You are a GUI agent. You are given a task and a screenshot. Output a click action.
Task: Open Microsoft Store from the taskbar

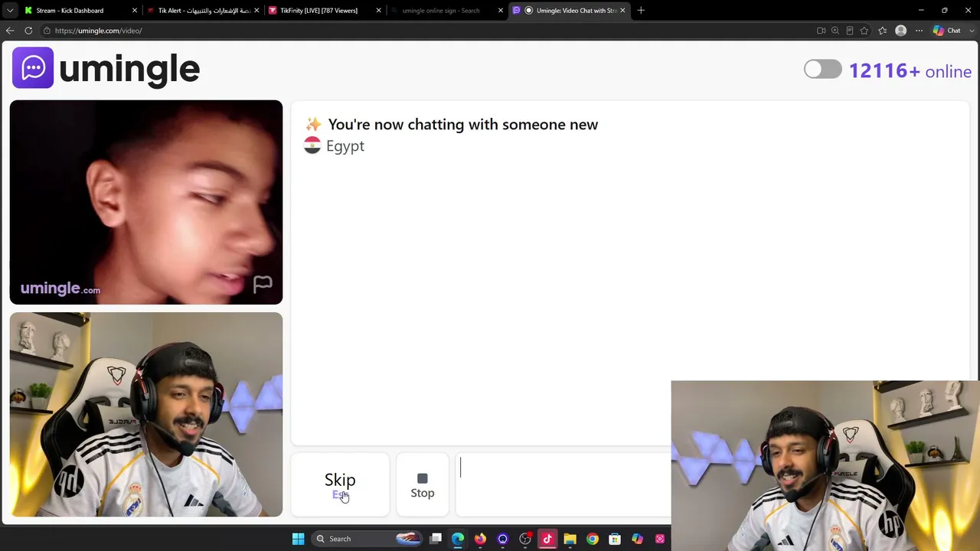pos(615,539)
